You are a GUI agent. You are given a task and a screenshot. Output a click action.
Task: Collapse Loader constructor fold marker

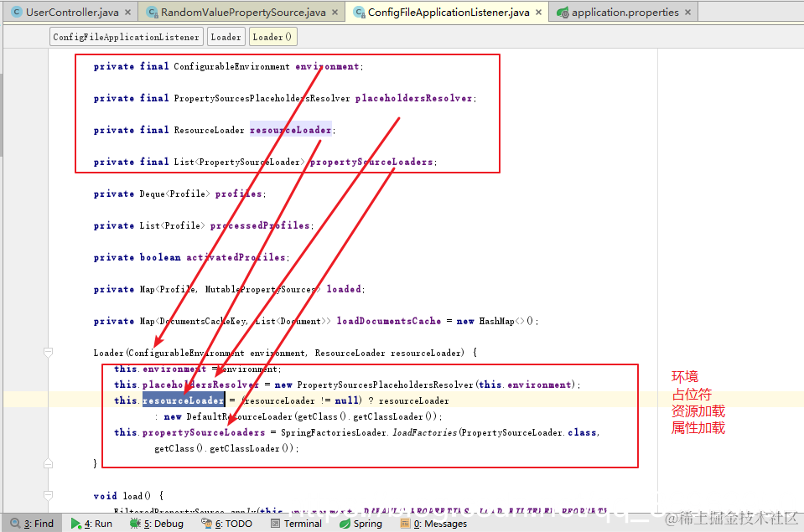tap(48, 352)
